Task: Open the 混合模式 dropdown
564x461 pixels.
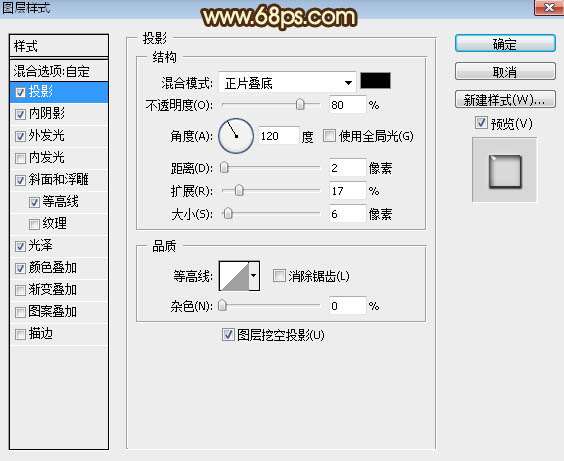Action: [287, 83]
